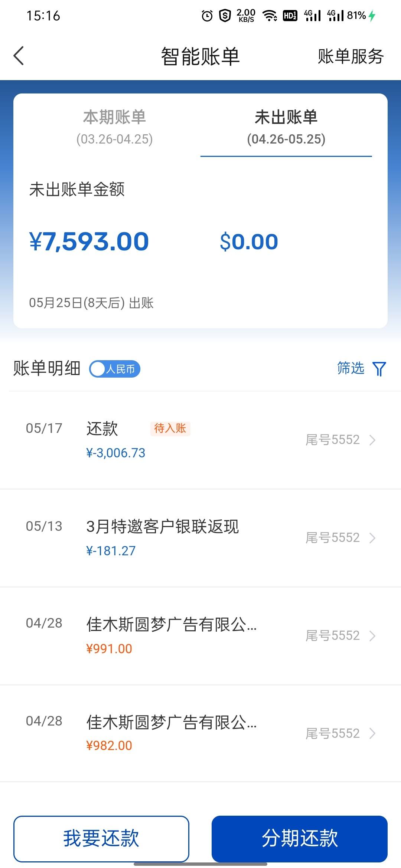Toggle the 人民币 currency switch

pos(115,369)
